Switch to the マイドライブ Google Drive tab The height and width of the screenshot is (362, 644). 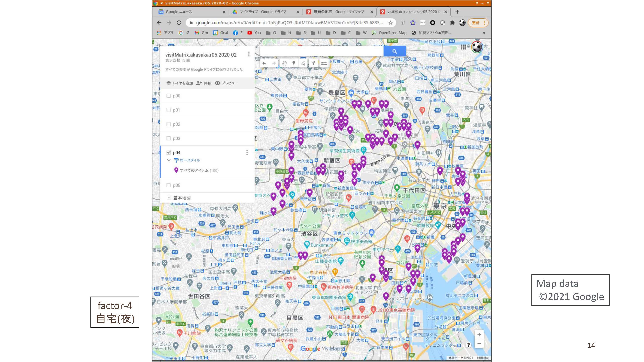tap(262, 12)
